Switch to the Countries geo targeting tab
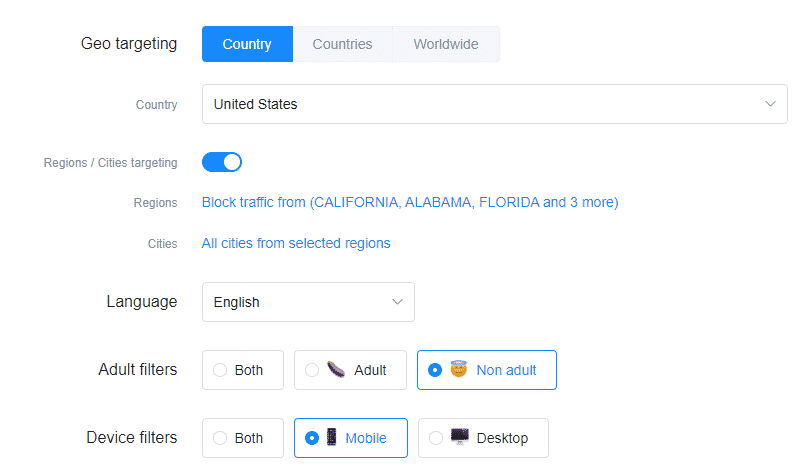Viewport: 804px width, 473px height. coord(343,44)
